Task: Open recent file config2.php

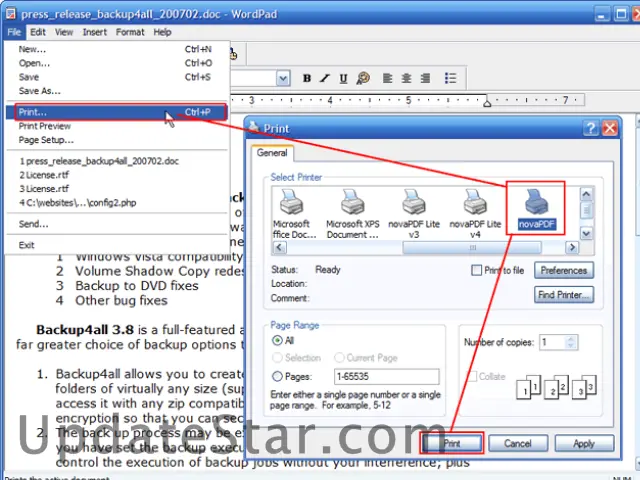Action: point(117,203)
